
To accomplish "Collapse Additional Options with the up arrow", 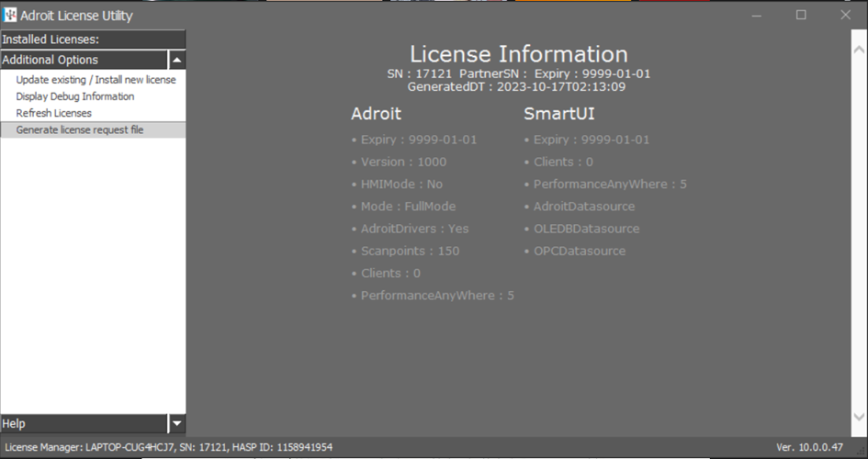I will (x=176, y=60).
